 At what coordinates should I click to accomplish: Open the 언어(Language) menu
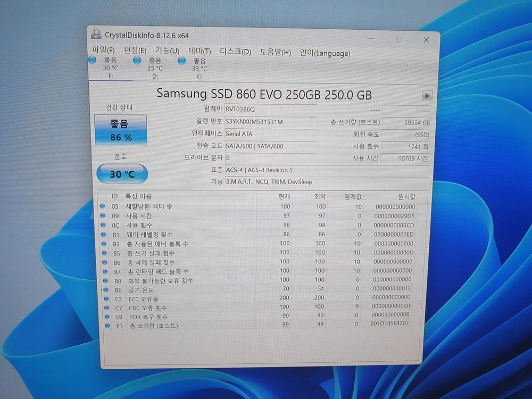point(325,53)
